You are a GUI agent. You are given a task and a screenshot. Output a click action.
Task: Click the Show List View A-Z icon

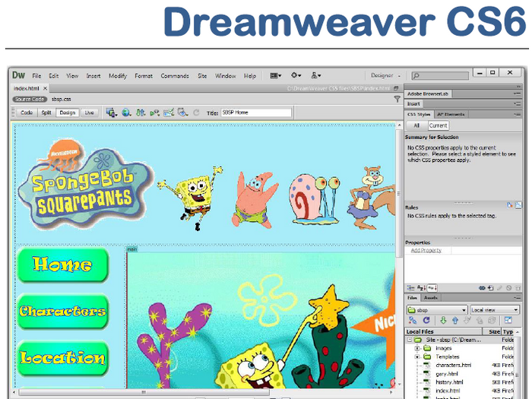421,288
